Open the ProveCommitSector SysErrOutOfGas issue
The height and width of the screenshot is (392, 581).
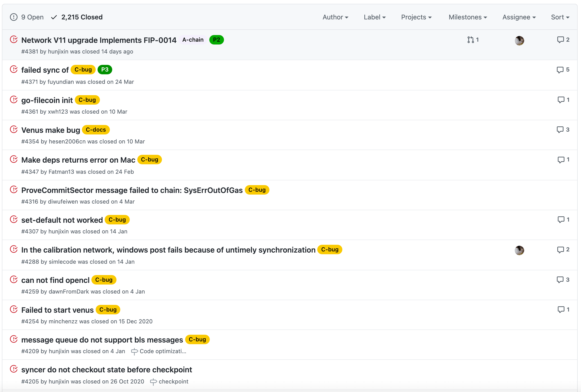coord(132,190)
